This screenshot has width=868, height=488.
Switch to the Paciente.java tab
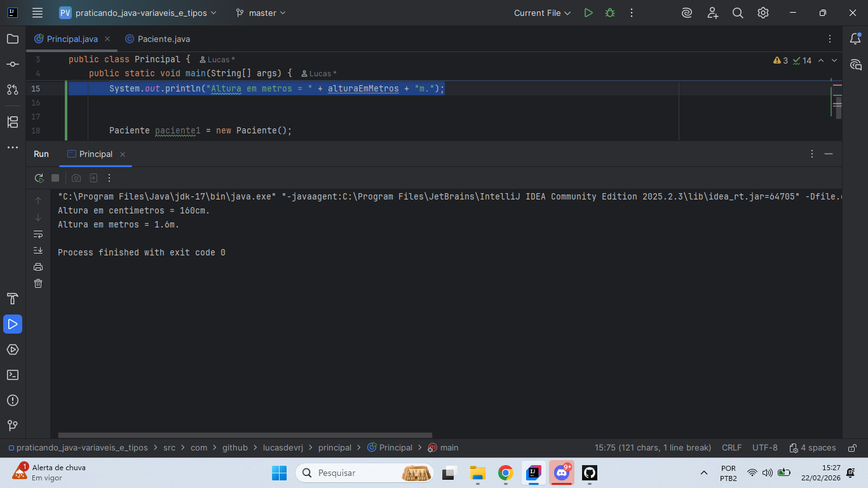tap(163, 39)
